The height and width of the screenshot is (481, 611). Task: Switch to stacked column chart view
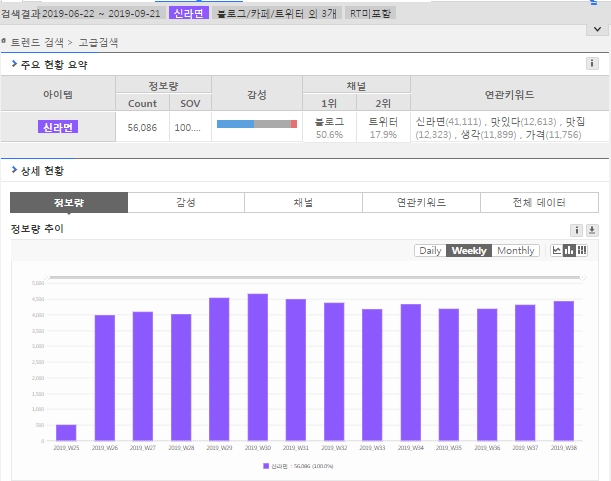coord(582,250)
